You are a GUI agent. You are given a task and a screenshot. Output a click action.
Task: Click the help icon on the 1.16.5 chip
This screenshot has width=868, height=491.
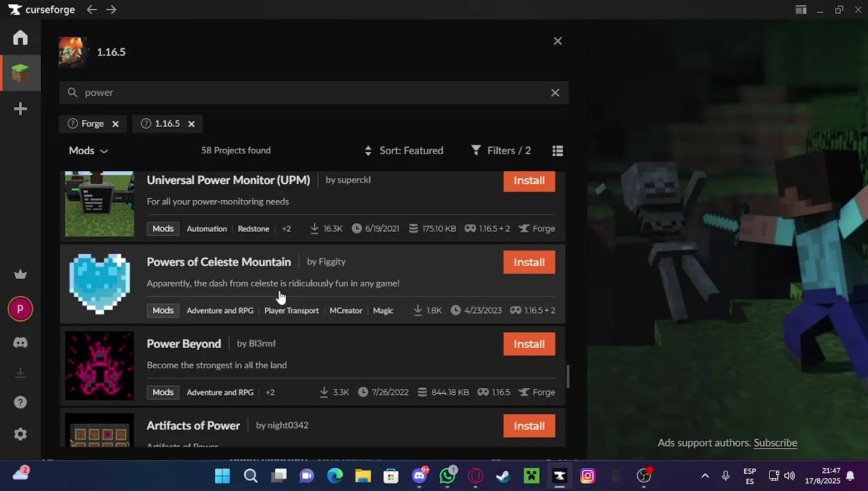pos(145,123)
